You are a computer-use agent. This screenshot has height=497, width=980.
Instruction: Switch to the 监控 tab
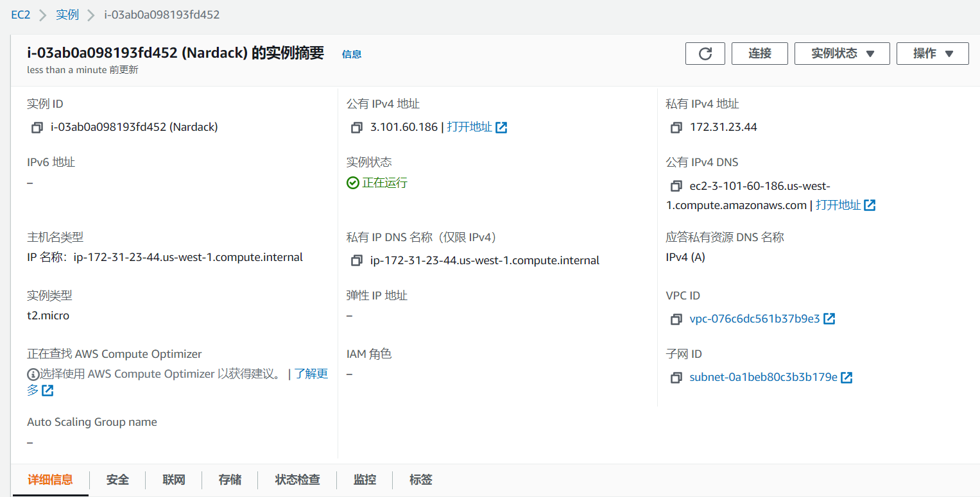coord(365,480)
